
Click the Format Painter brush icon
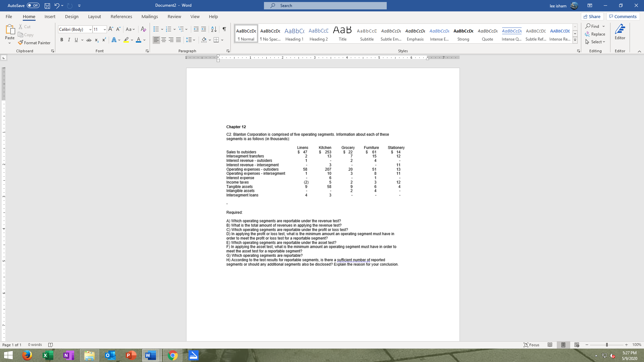point(21,43)
